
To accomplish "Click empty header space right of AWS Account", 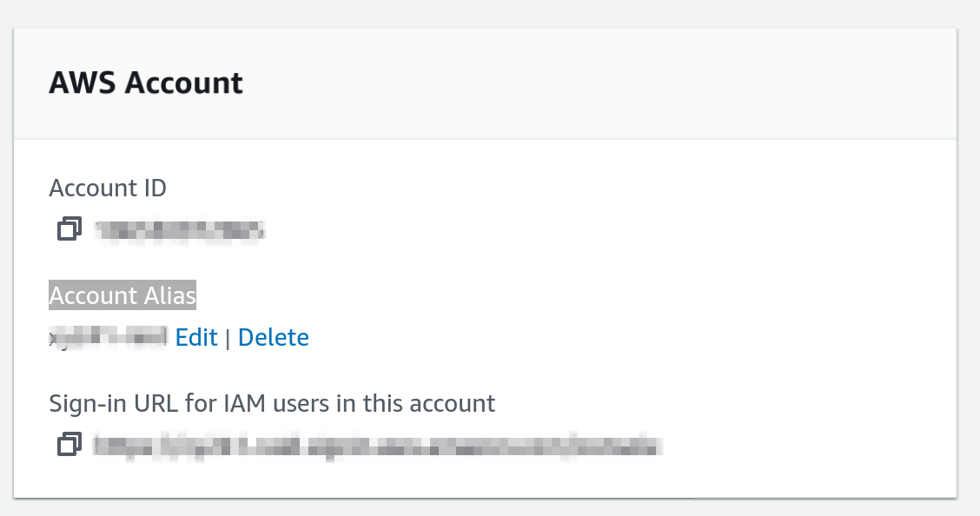I will 608,83.
